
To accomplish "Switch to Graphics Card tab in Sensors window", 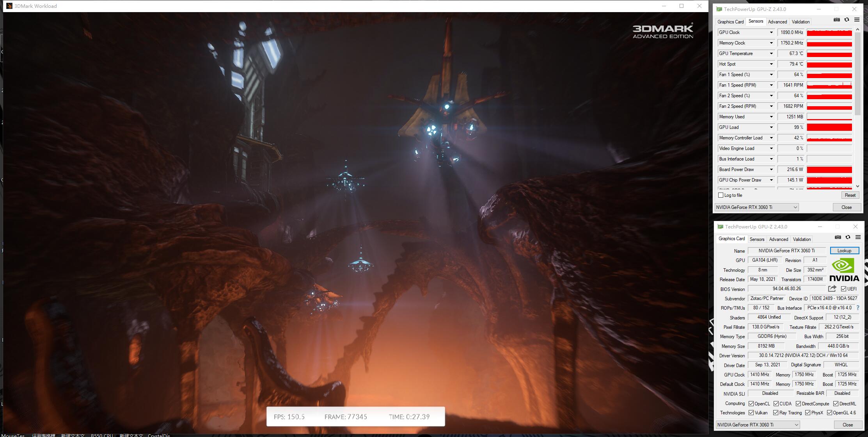I will coord(730,22).
